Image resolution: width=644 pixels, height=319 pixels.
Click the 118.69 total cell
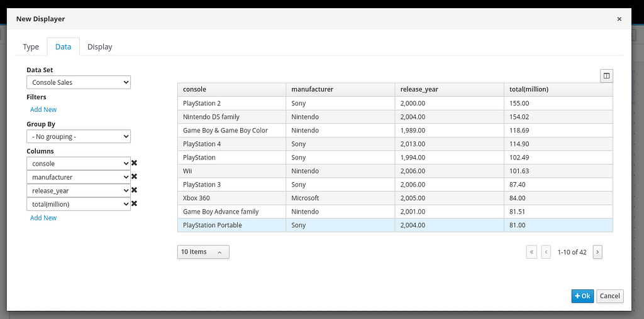[x=558, y=131]
